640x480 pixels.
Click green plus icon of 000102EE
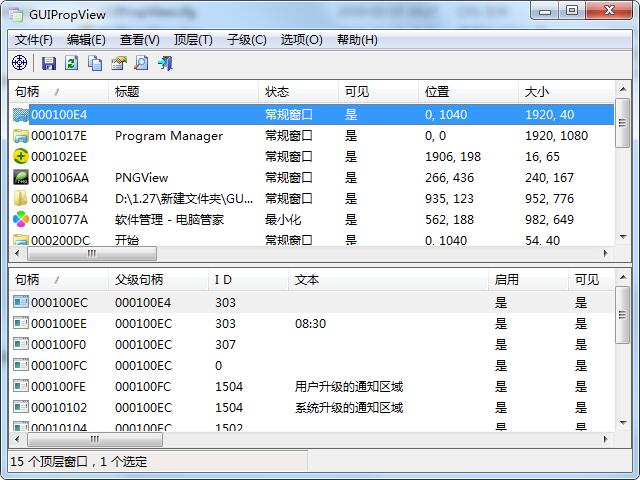(x=20, y=157)
